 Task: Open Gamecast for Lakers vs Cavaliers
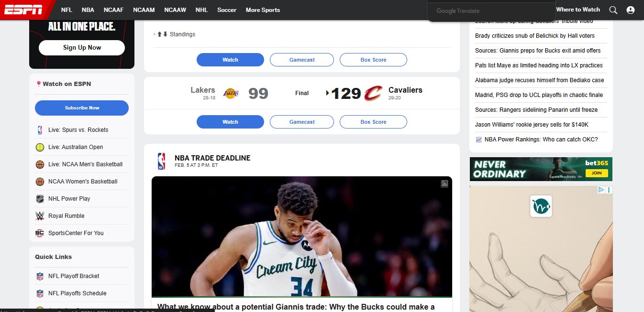pyautogui.click(x=302, y=122)
